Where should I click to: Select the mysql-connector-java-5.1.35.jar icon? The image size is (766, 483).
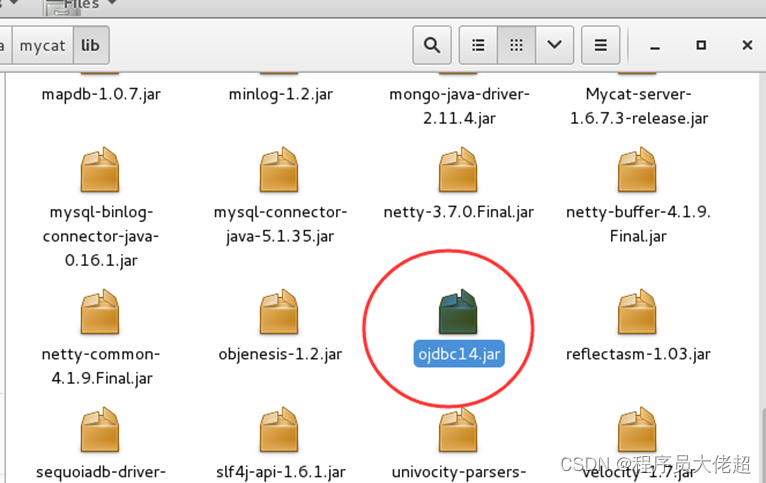pos(279,169)
